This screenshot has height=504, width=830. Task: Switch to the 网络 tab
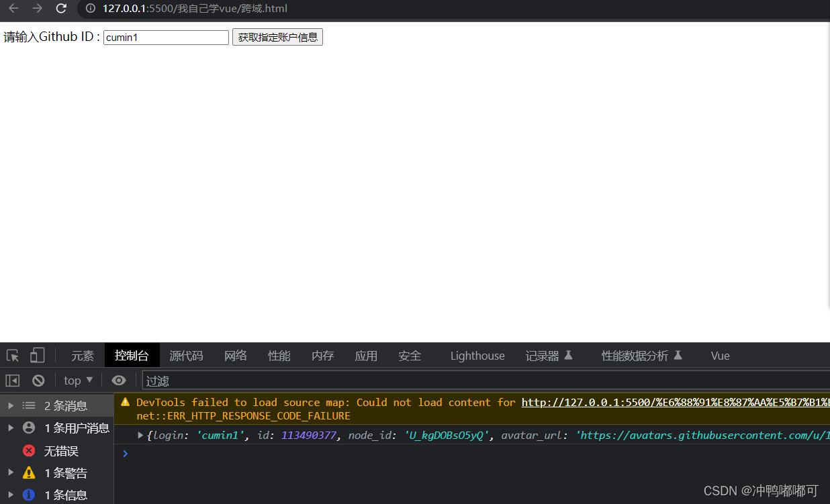click(236, 356)
